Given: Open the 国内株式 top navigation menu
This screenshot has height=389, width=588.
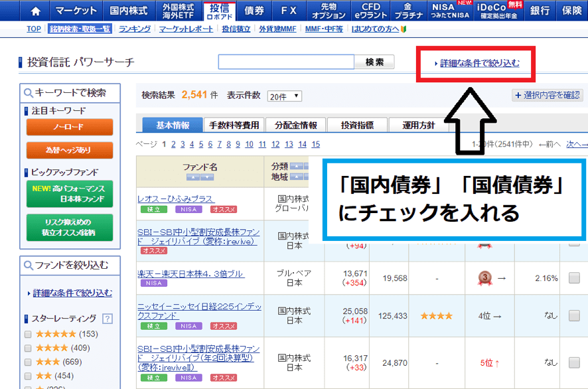Looking at the screenshot, I should (x=129, y=11).
